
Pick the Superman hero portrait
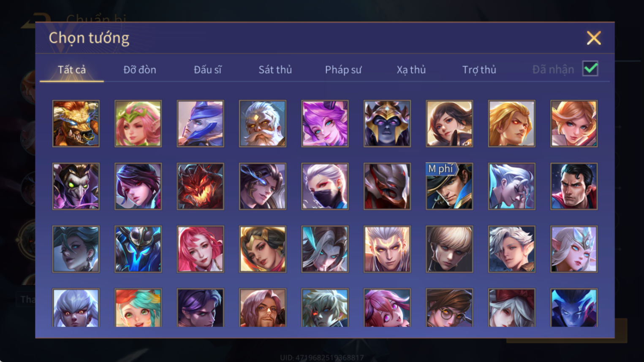tap(574, 186)
